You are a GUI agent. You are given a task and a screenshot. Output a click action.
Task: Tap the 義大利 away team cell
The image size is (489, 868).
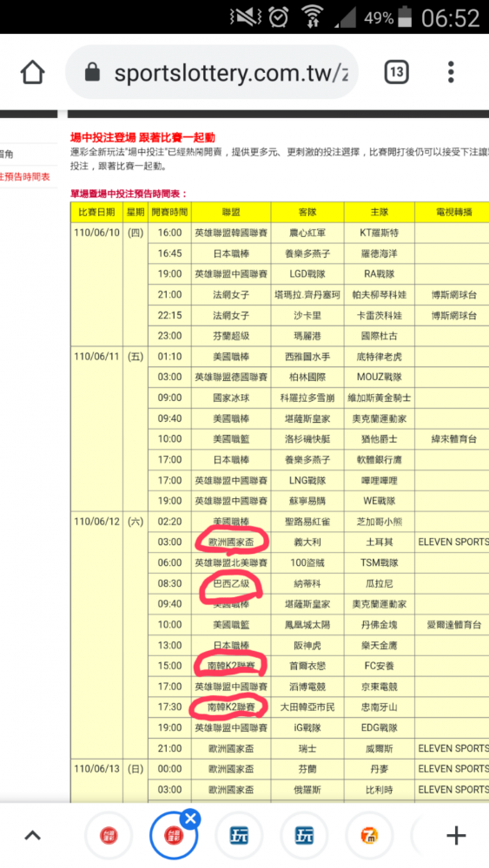pos(307,542)
